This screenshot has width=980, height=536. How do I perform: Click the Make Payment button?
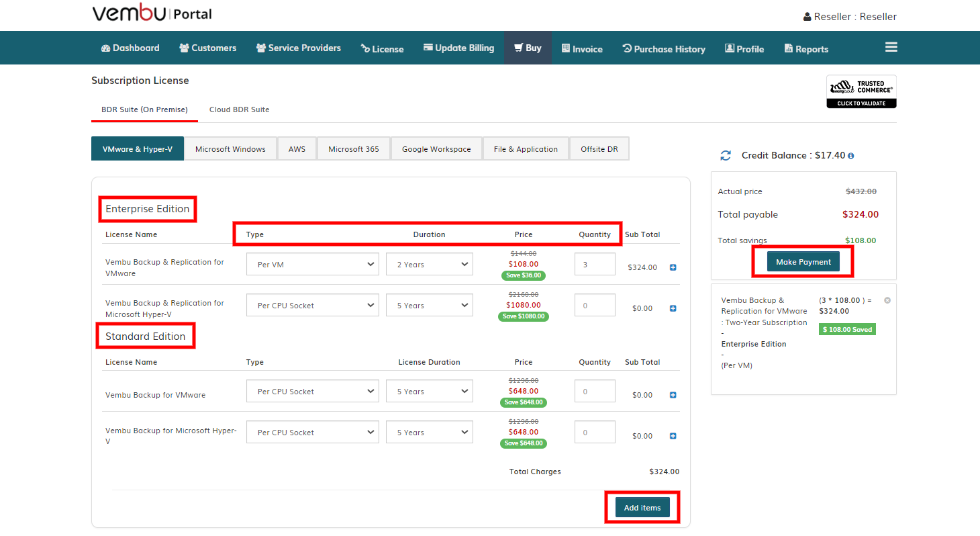(x=803, y=262)
